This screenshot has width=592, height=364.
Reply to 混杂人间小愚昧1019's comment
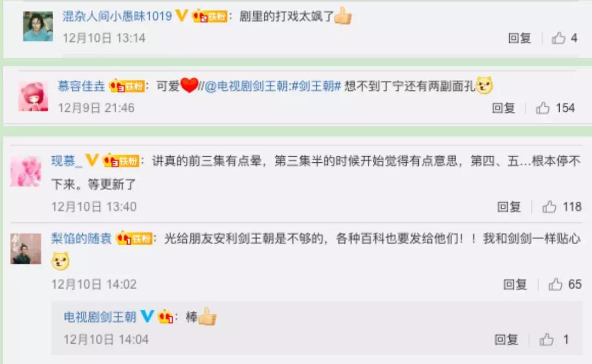click(520, 38)
